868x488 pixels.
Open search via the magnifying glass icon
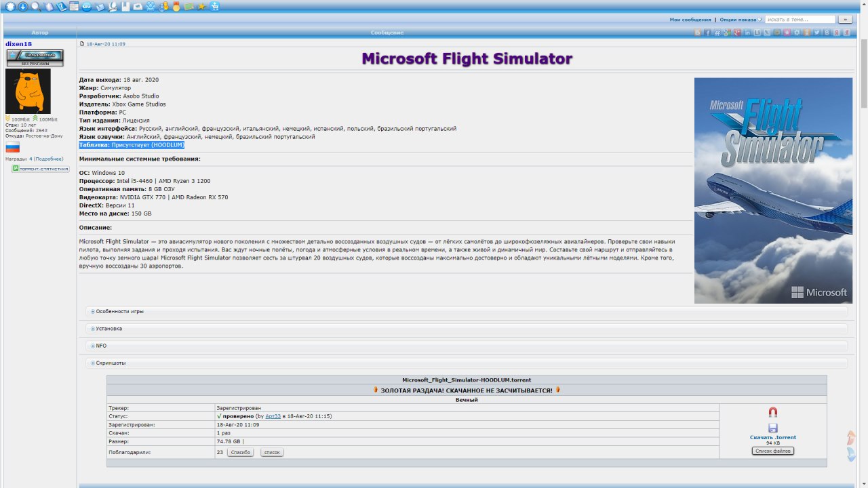pyautogui.click(x=36, y=7)
